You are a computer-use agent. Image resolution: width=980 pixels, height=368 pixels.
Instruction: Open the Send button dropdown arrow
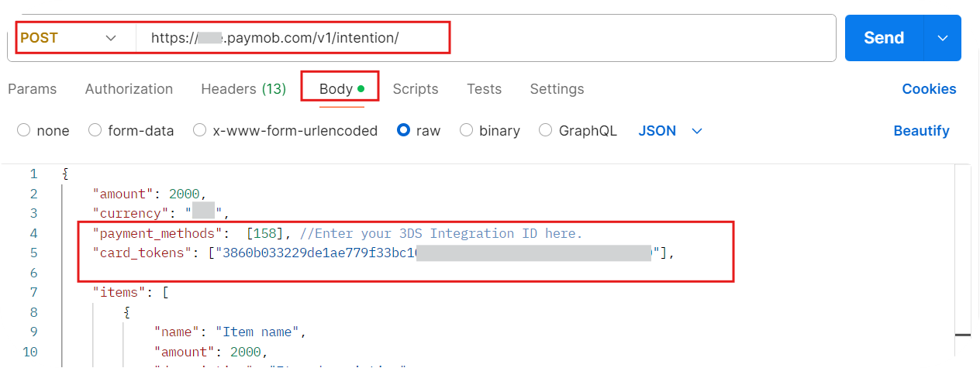(x=943, y=38)
